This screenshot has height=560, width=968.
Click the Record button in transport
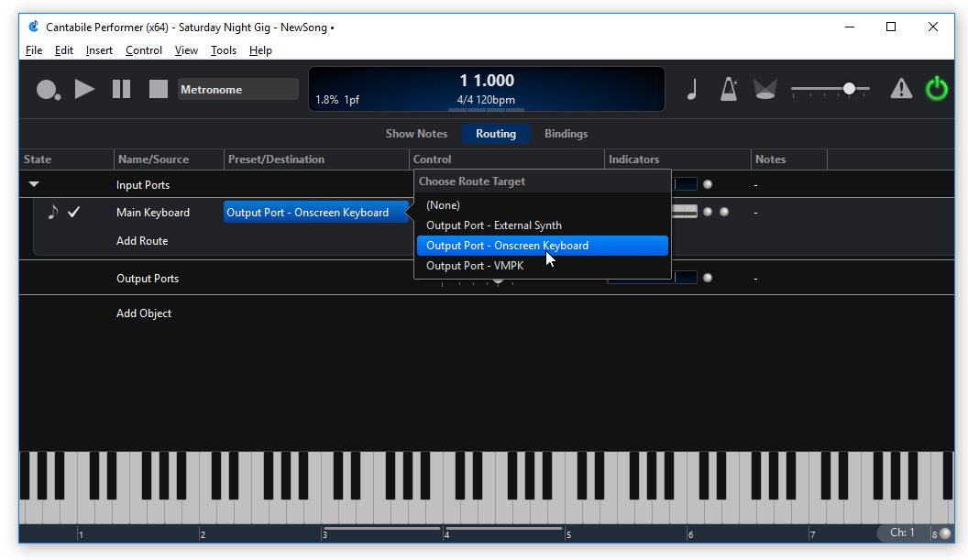(x=49, y=90)
